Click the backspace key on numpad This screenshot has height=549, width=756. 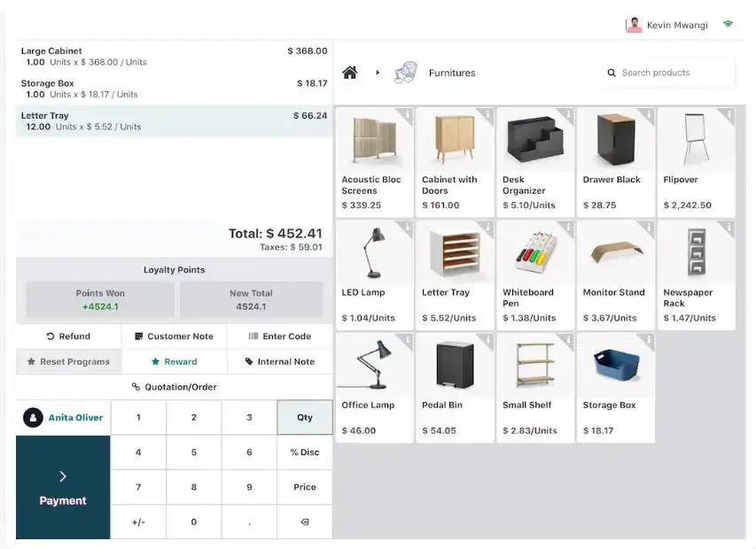coord(304,522)
